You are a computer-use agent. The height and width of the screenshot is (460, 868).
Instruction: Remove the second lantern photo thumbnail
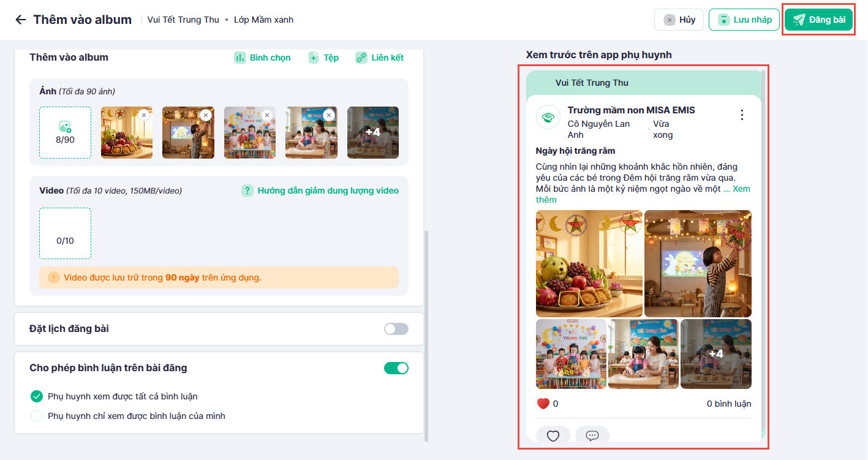click(205, 115)
